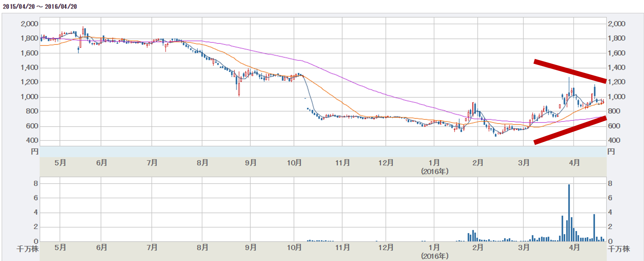Click the date range text 2015/04/20 ~ 2016/04/20
Screen dimensions: 644x261
click(40, 7)
